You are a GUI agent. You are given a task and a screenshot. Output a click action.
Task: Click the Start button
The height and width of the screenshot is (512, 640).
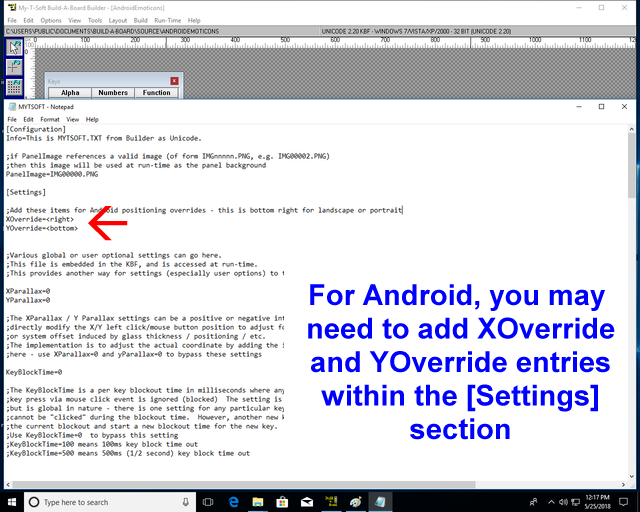[12, 501]
